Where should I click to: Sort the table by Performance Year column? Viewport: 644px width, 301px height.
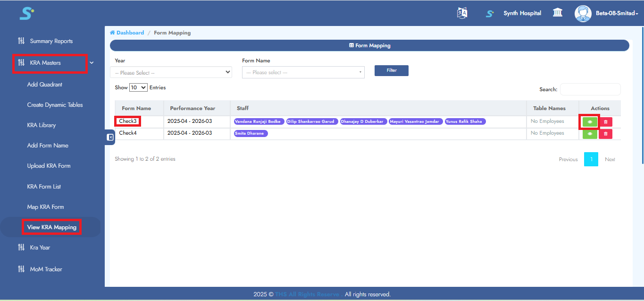pos(192,108)
